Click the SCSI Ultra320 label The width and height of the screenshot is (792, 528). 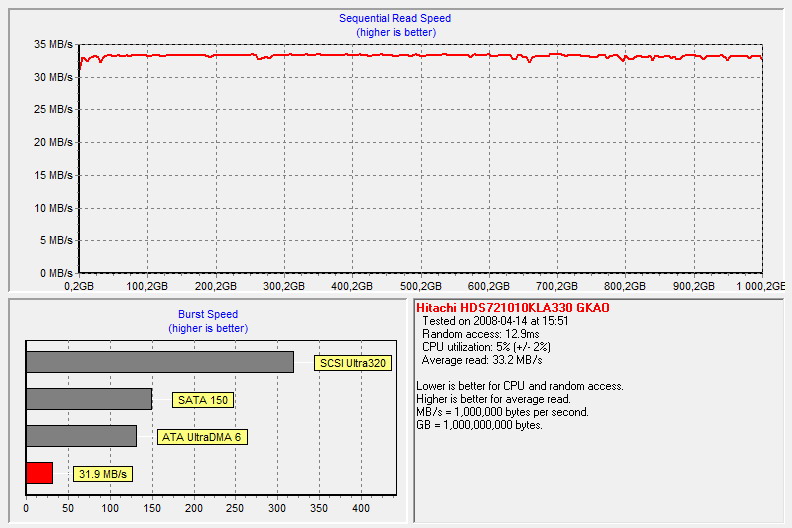pos(353,363)
